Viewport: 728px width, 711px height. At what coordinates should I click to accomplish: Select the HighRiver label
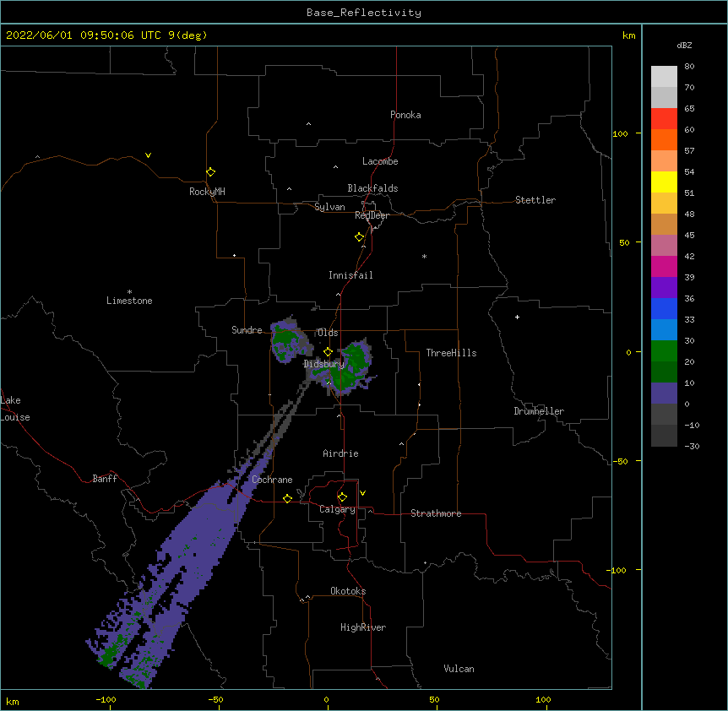click(x=363, y=627)
